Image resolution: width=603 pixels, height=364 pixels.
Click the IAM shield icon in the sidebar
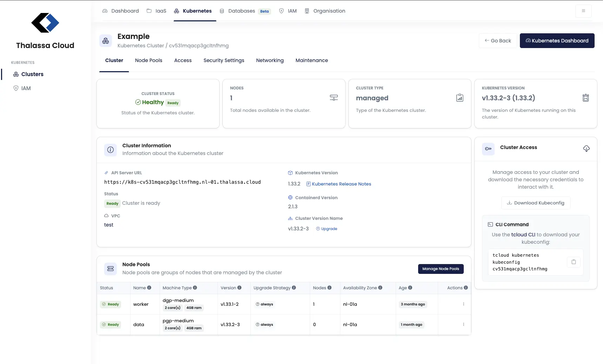coord(16,88)
